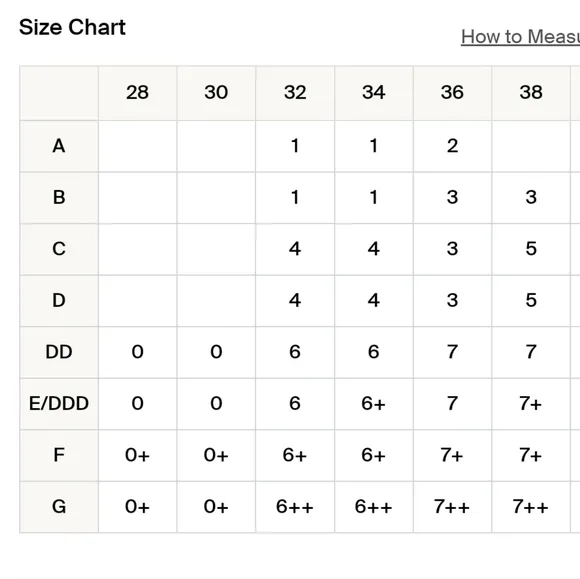Click the size 2 cell in row A

[452, 146]
